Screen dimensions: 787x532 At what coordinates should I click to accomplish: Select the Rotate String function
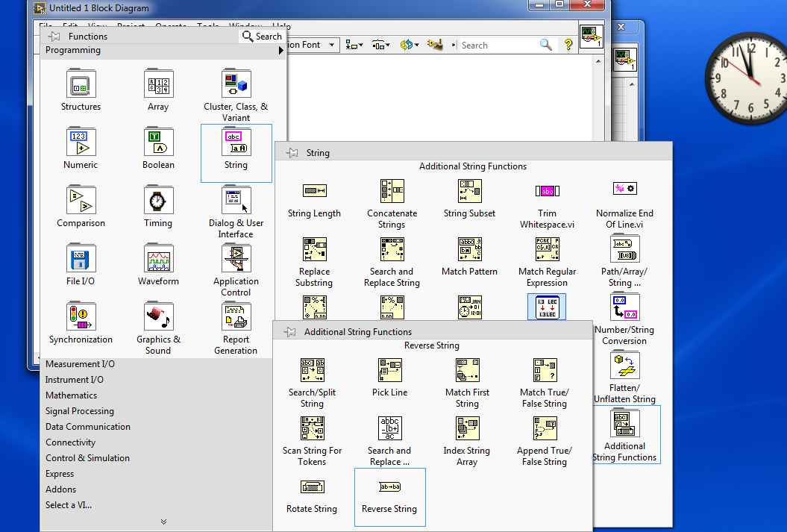tap(312, 486)
